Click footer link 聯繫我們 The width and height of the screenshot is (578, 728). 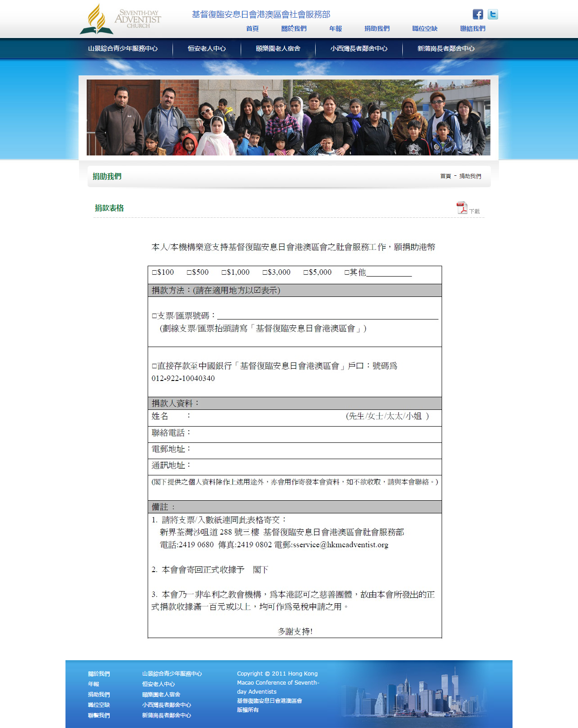pos(99,715)
